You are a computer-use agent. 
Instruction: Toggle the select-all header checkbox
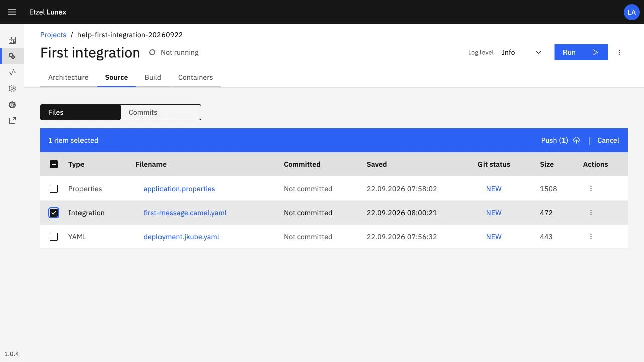tap(54, 164)
